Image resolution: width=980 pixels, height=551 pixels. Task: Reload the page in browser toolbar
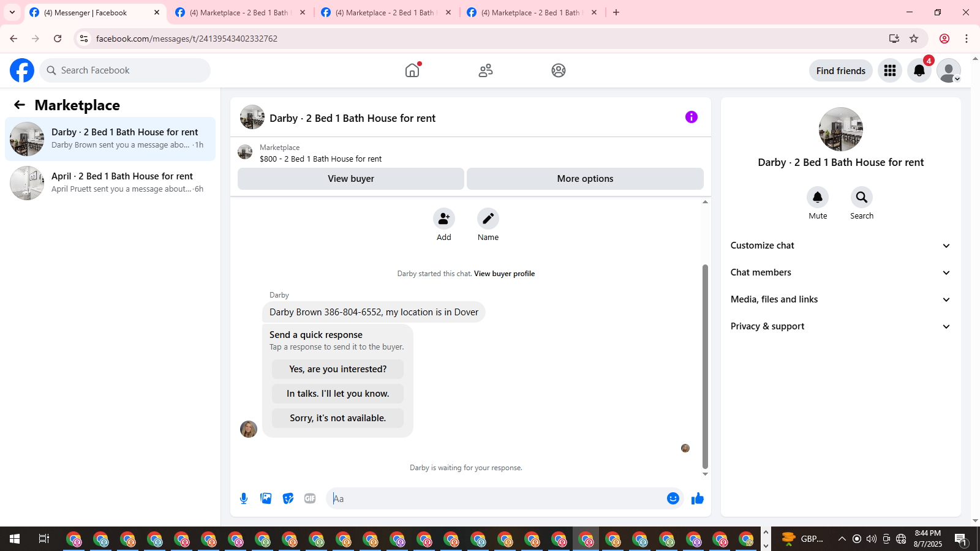click(x=58, y=39)
